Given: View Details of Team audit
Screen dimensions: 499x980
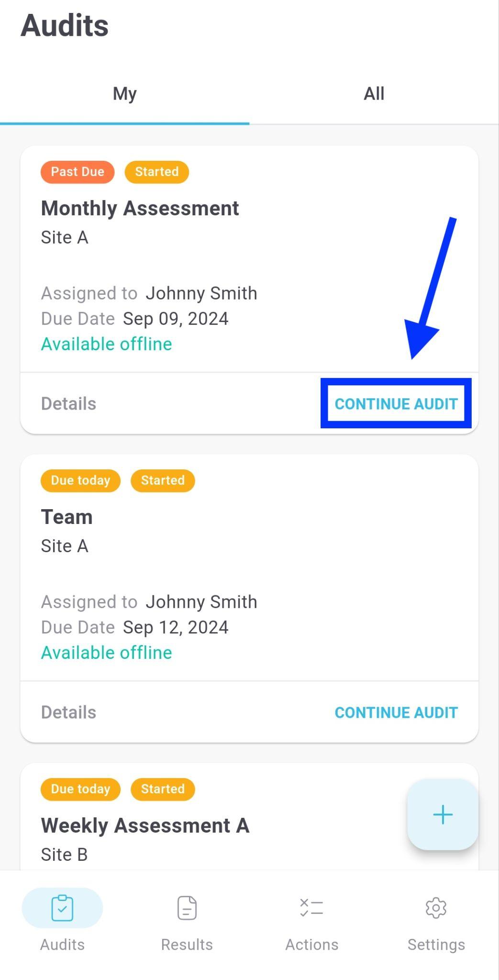Looking at the screenshot, I should [68, 713].
